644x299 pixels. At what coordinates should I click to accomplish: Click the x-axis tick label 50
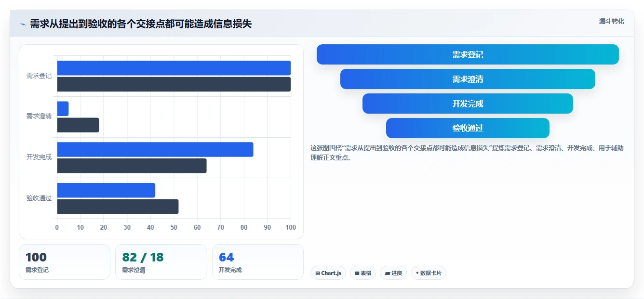[x=174, y=227]
